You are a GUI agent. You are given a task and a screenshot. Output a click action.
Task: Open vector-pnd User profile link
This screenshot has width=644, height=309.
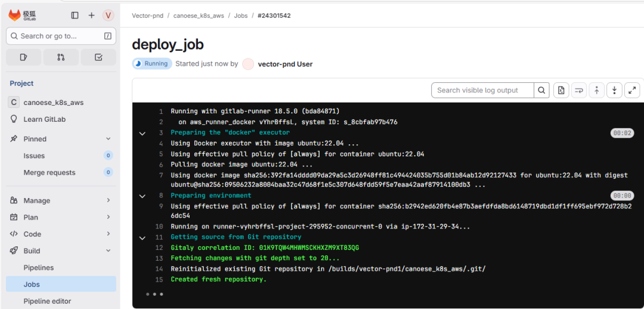[x=285, y=64]
